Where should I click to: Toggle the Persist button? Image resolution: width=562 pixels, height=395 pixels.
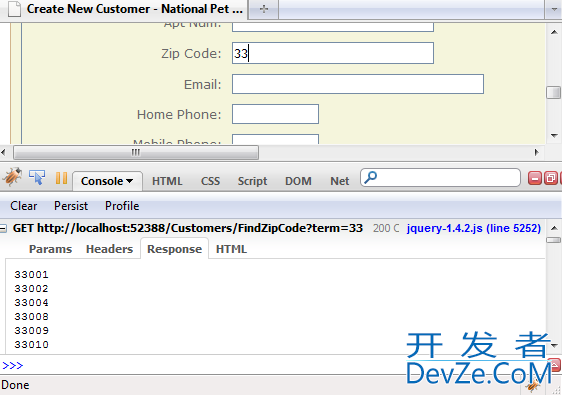coord(71,206)
